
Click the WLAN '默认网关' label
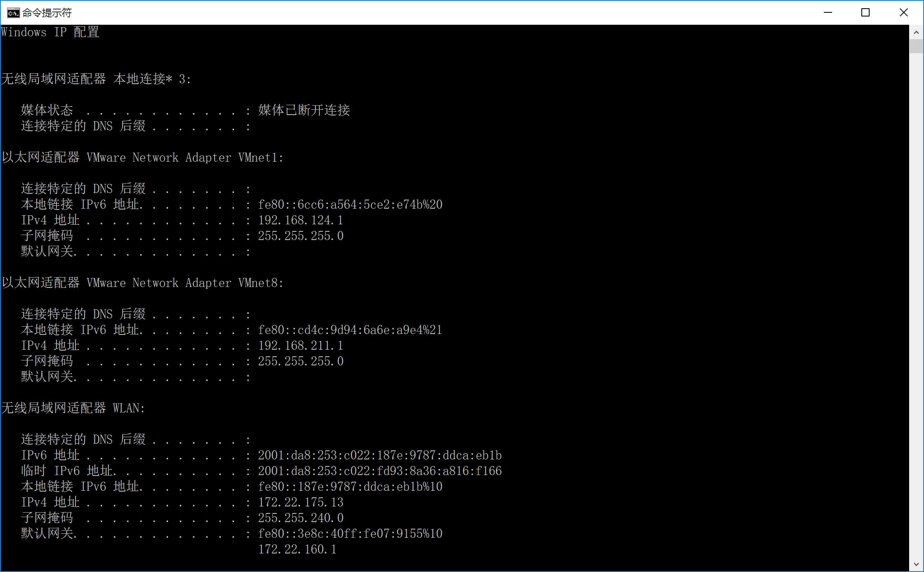(x=47, y=534)
